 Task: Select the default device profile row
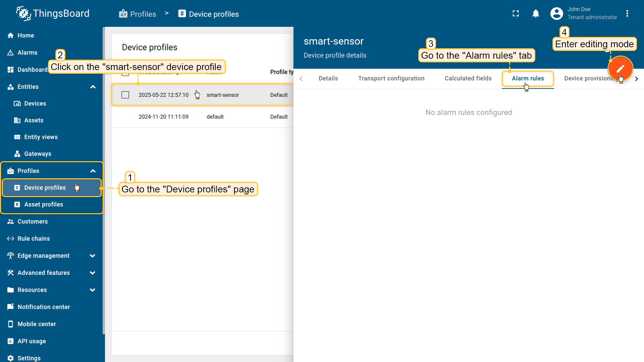(215, 117)
